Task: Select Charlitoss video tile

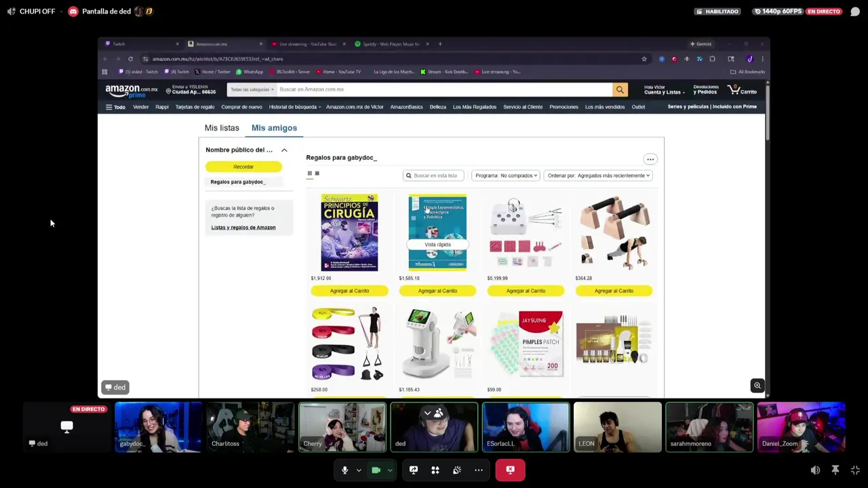Action: 250,427
